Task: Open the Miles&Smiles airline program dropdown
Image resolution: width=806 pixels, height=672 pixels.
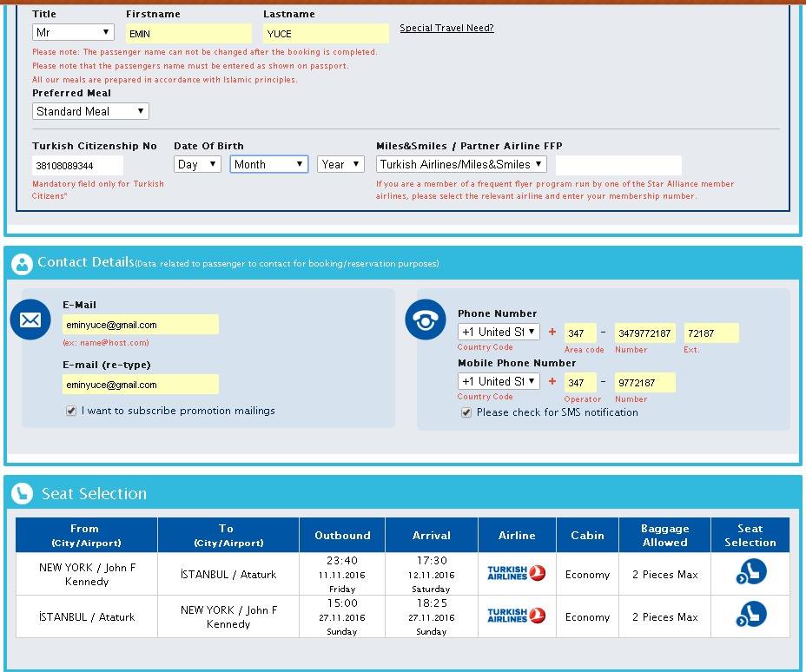Action: click(461, 164)
